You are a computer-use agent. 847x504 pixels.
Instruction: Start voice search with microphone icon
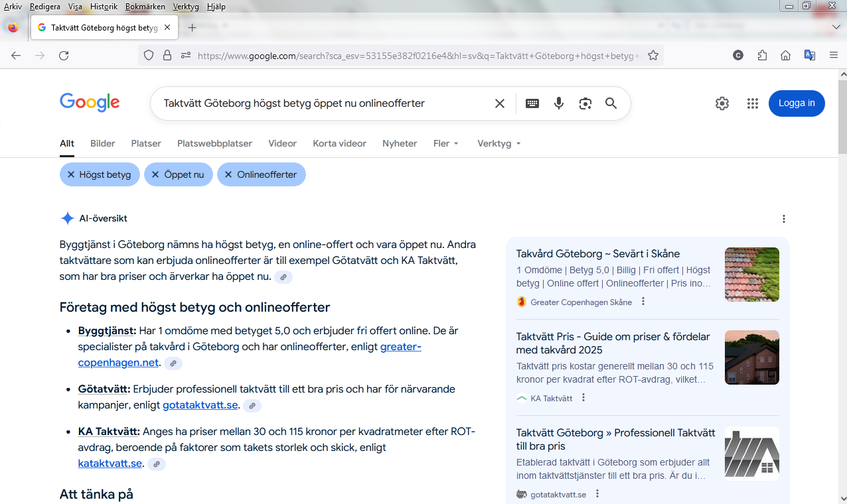coord(559,103)
